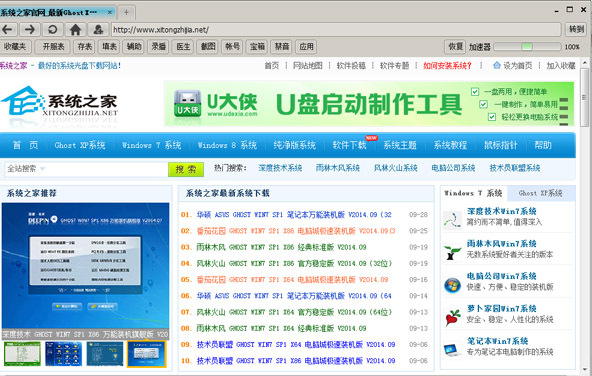Close the 系统之家官网 browser tab

(x=110, y=12)
